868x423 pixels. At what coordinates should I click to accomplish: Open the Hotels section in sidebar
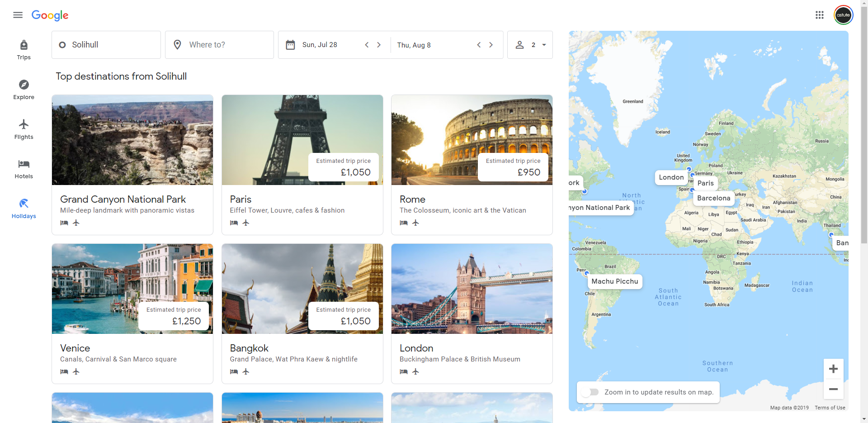click(x=24, y=169)
